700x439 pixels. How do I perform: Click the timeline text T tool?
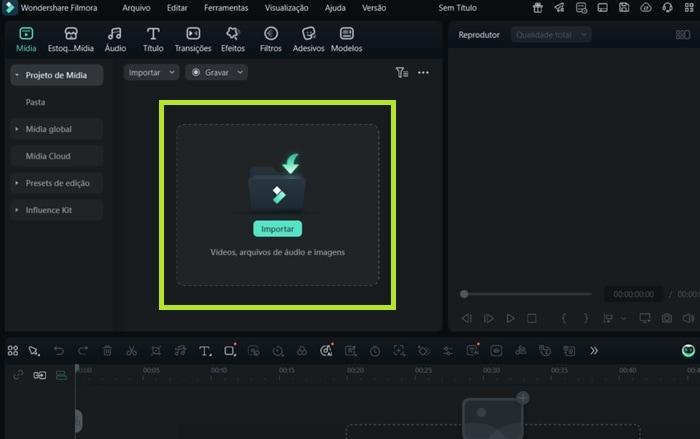pos(204,351)
